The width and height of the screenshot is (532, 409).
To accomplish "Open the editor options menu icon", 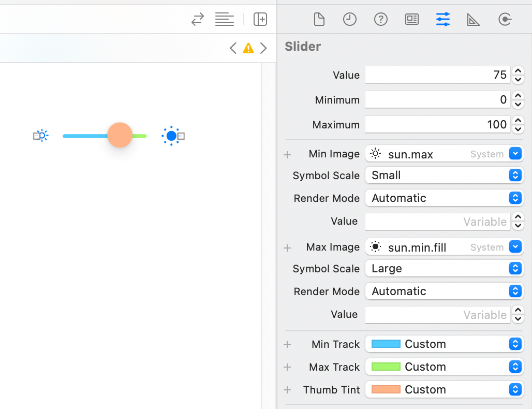I will click(224, 19).
